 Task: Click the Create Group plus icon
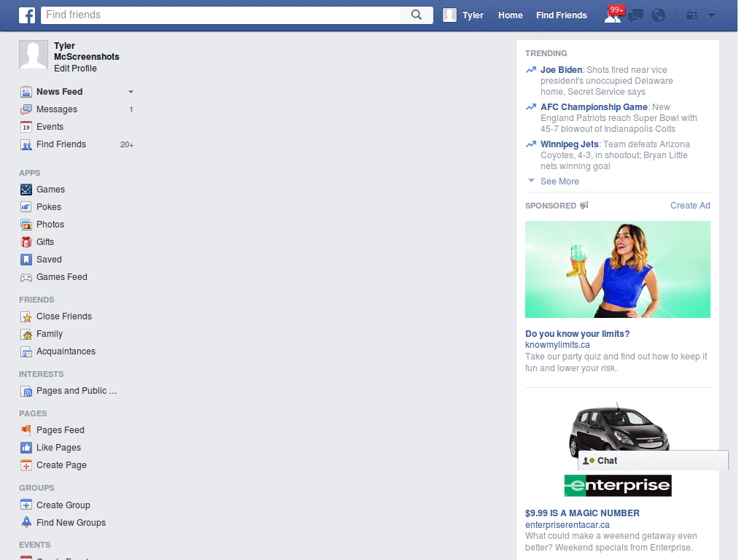click(x=26, y=505)
